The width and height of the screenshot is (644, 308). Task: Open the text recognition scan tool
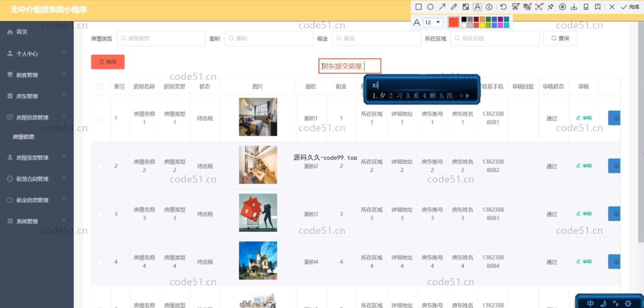coord(539,7)
